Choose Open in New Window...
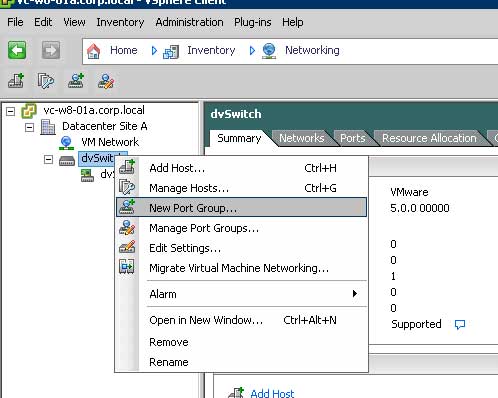This screenshot has height=398, width=498. click(x=242, y=320)
